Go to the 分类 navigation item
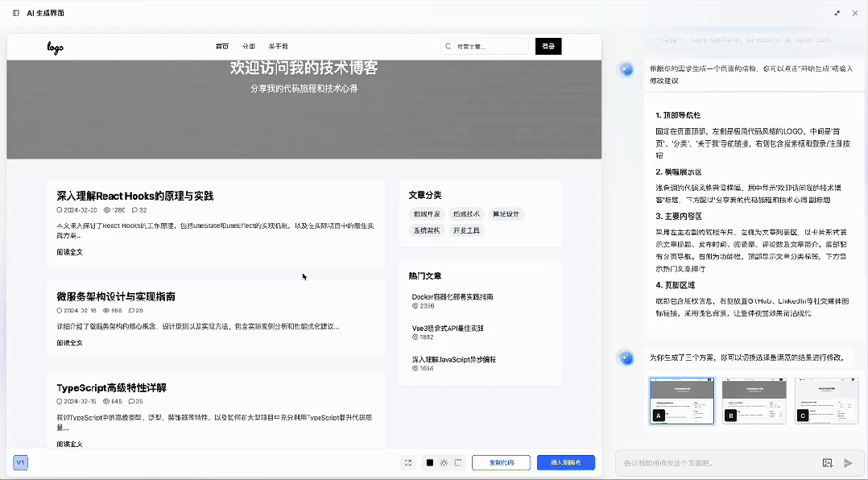868x480 pixels. coord(249,47)
